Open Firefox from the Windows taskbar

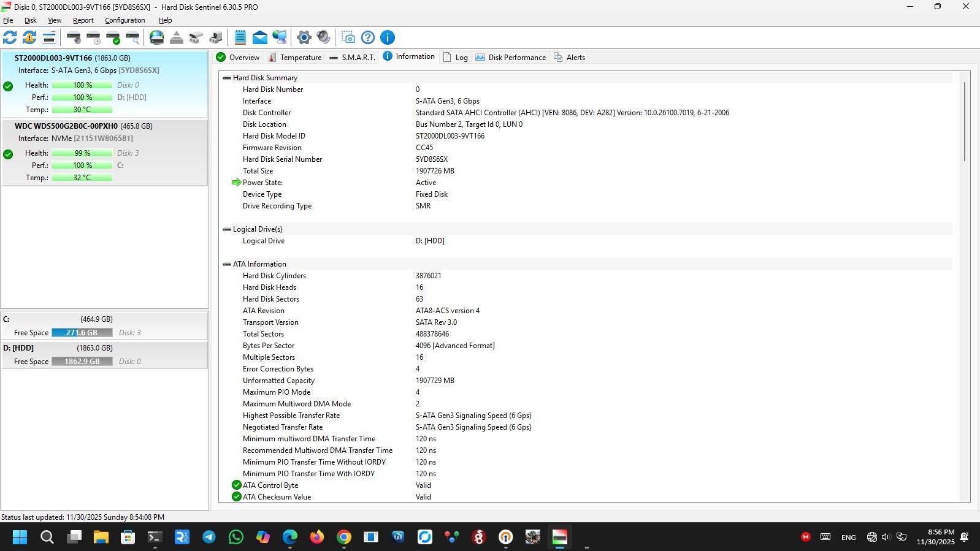(316, 538)
